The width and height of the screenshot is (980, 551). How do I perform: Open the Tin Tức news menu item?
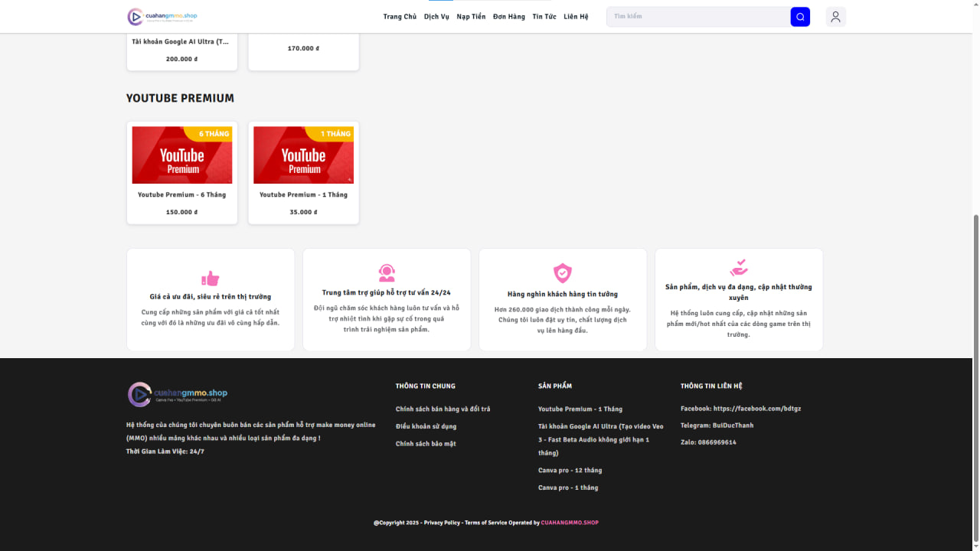[544, 17]
